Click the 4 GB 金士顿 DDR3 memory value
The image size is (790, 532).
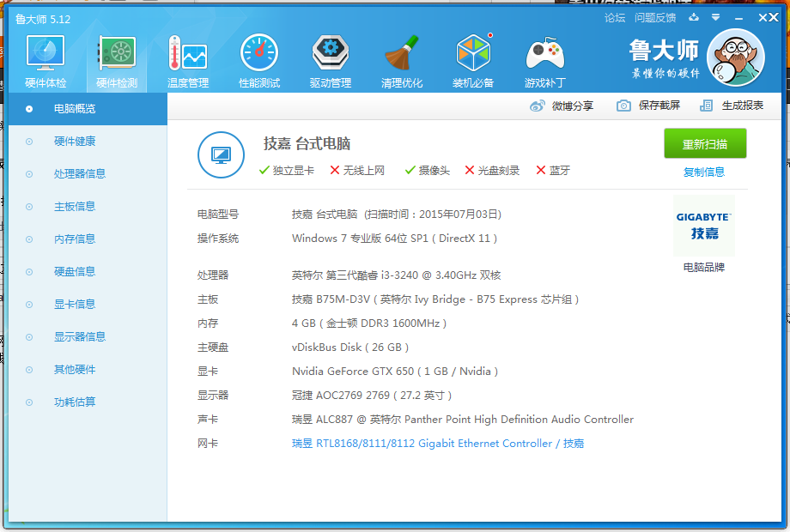click(369, 323)
